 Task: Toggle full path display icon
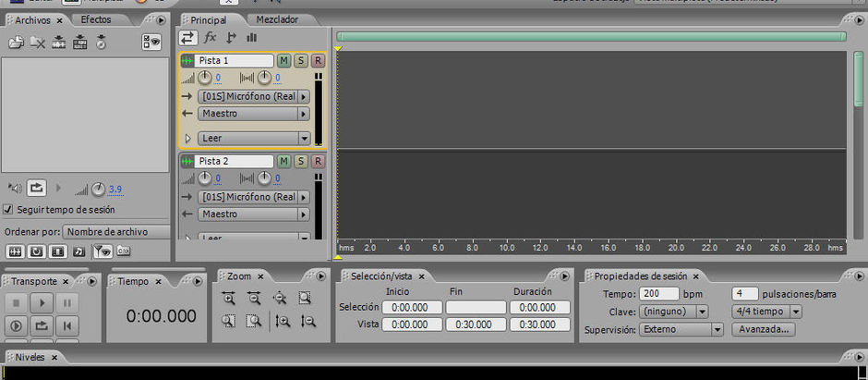coord(123,251)
